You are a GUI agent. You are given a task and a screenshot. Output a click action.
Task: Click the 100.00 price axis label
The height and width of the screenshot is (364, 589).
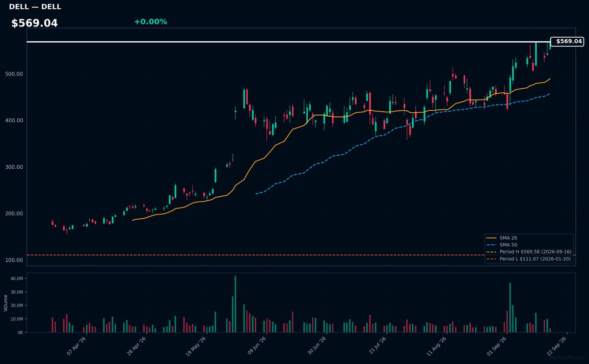[15, 260]
